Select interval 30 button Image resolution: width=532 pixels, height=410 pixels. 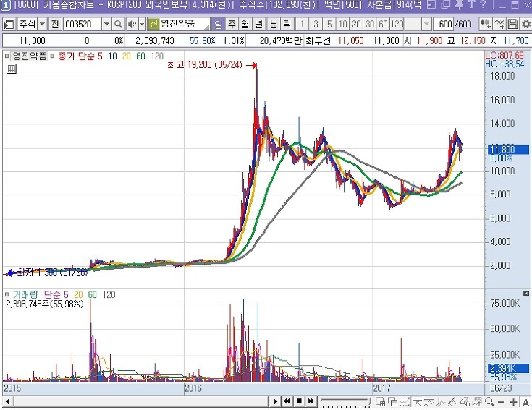[370, 24]
